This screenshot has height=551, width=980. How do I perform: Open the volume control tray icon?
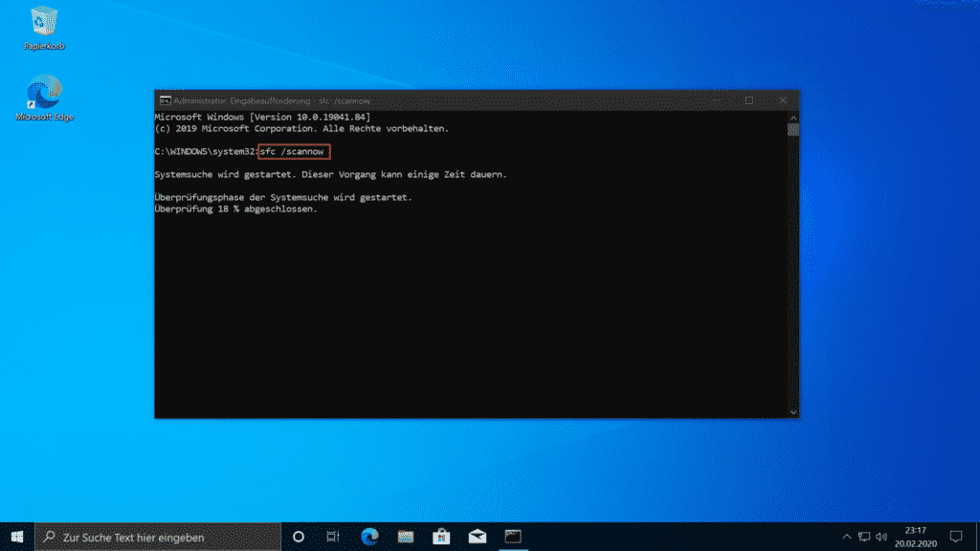(x=881, y=537)
